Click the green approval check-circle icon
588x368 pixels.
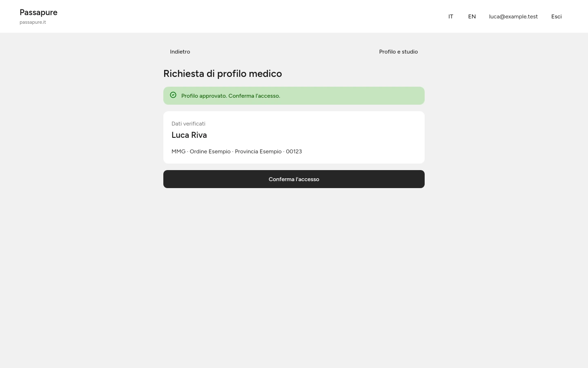[173, 95]
